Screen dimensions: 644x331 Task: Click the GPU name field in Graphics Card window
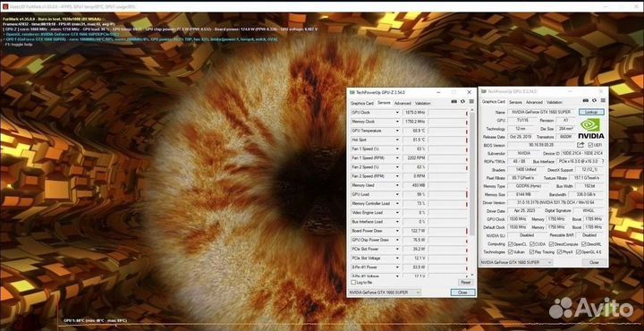(542, 112)
